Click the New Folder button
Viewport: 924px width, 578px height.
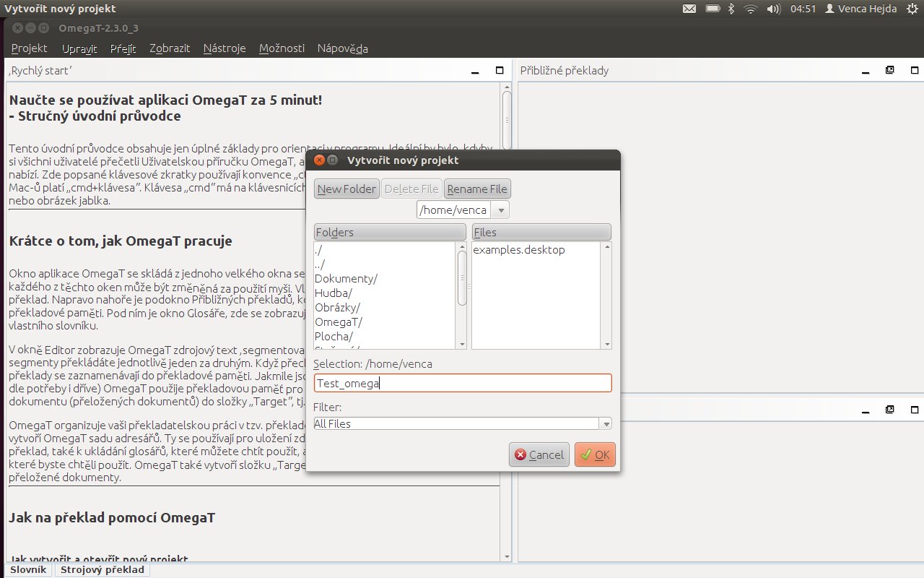(x=346, y=189)
